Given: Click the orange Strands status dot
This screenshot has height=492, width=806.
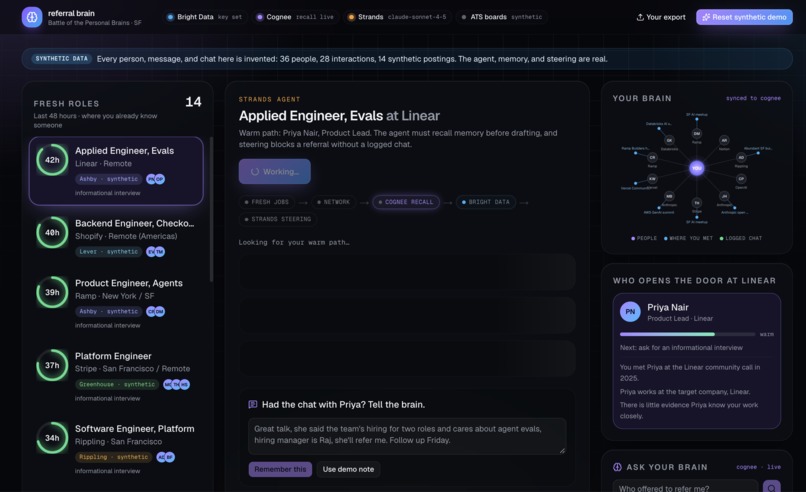Looking at the screenshot, I should pos(351,17).
